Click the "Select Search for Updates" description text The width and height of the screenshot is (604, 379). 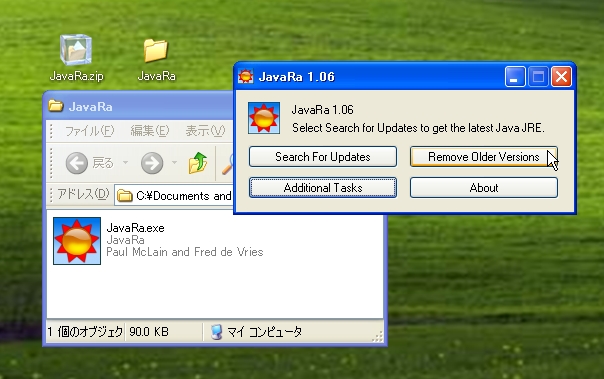pyautogui.click(x=418, y=128)
